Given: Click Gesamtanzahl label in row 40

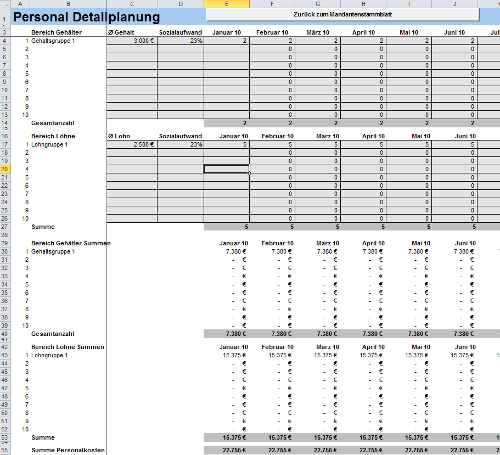Looking at the screenshot, I should (x=53, y=334).
